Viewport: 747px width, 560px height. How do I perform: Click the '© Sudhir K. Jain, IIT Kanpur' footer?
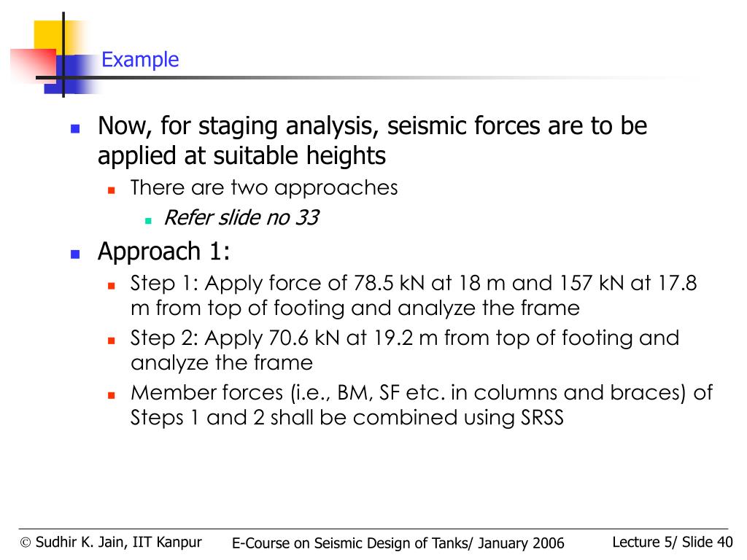click(x=111, y=542)
